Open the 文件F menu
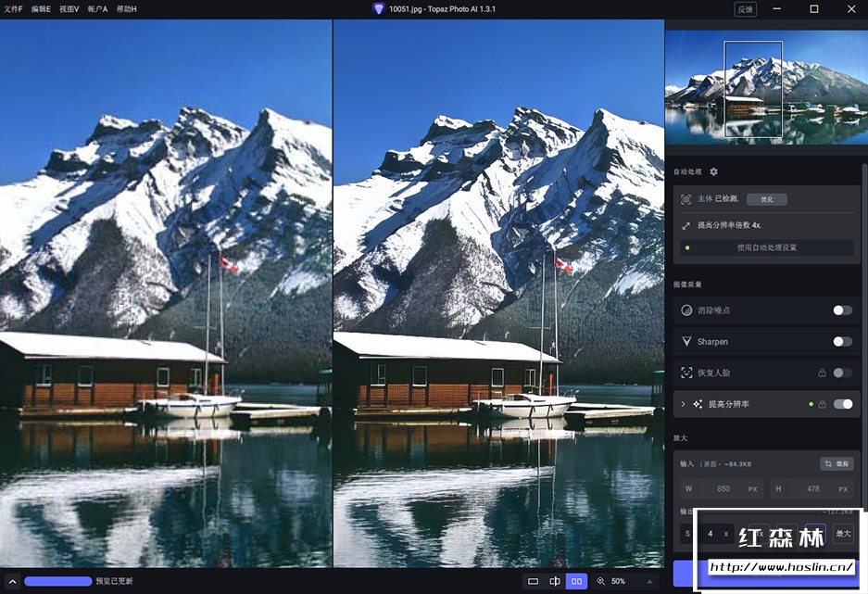The width and height of the screenshot is (868, 594). pos(13,9)
